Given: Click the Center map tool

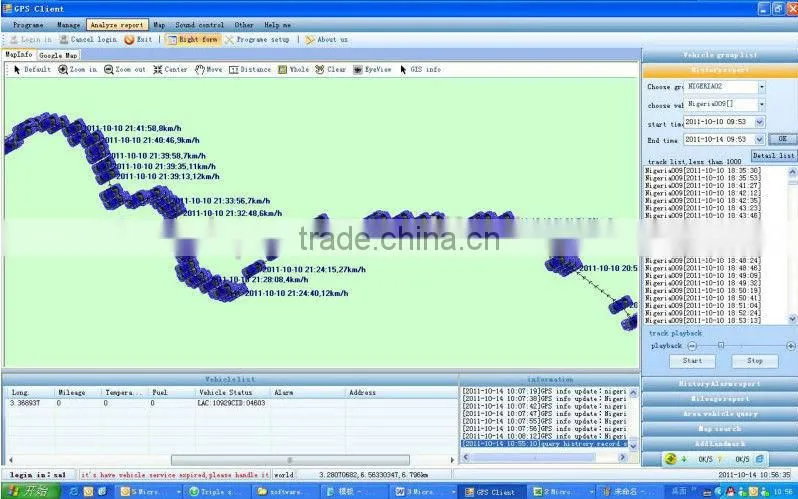Looking at the screenshot, I should pyautogui.click(x=170, y=69).
